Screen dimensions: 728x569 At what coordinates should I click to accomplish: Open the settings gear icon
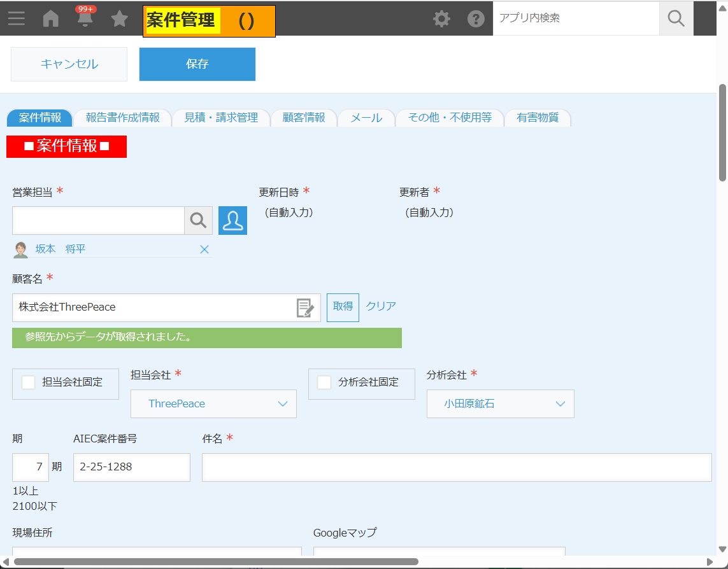click(441, 18)
